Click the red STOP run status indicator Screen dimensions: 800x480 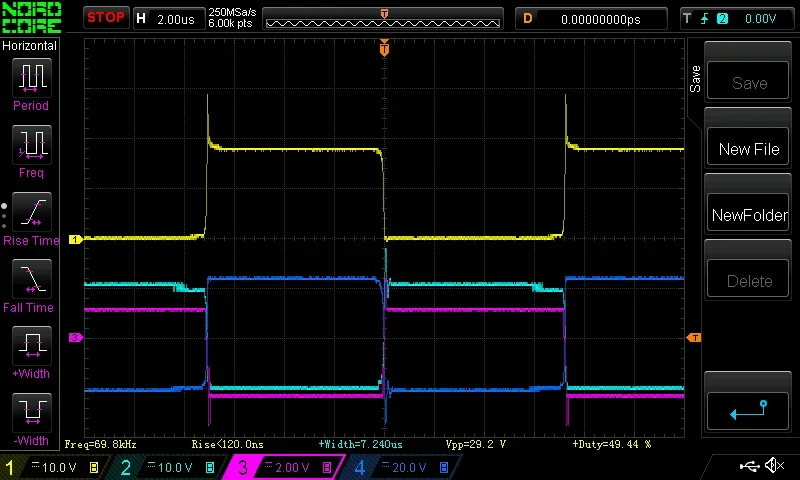point(105,17)
